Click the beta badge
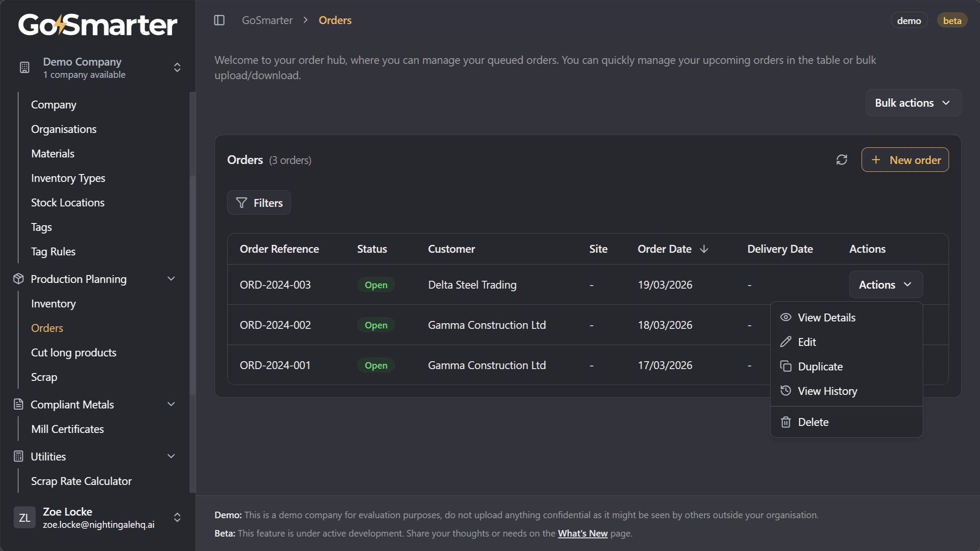This screenshot has width=980, height=551. click(952, 20)
